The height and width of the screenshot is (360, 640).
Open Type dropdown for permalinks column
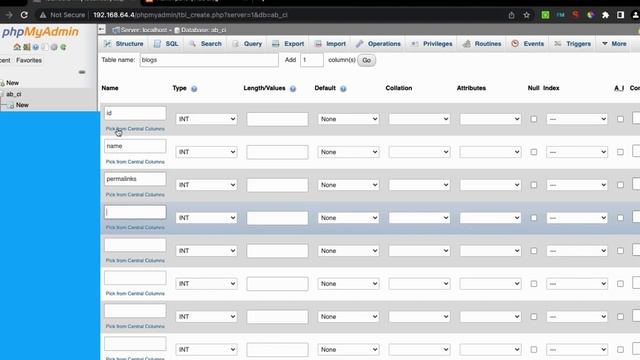pyautogui.click(x=206, y=185)
